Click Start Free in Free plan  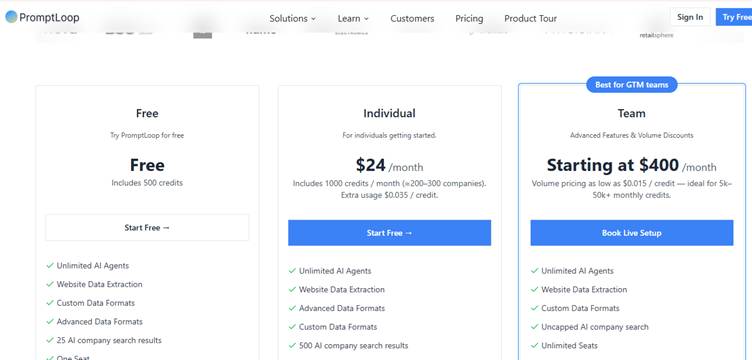[147, 228]
